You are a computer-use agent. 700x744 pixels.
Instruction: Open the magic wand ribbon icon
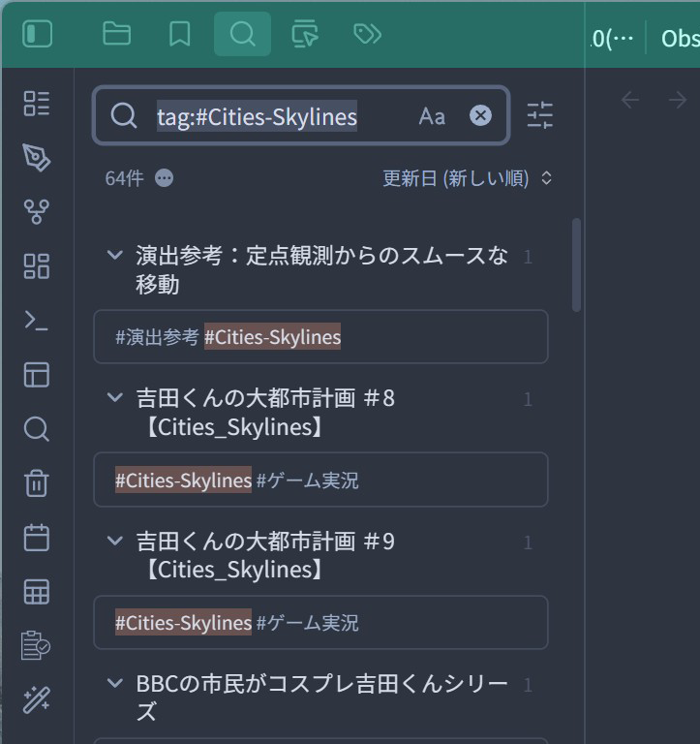pyautogui.click(x=37, y=699)
